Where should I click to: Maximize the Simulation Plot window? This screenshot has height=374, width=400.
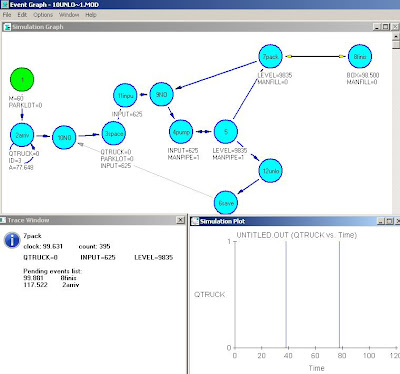click(x=389, y=221)
